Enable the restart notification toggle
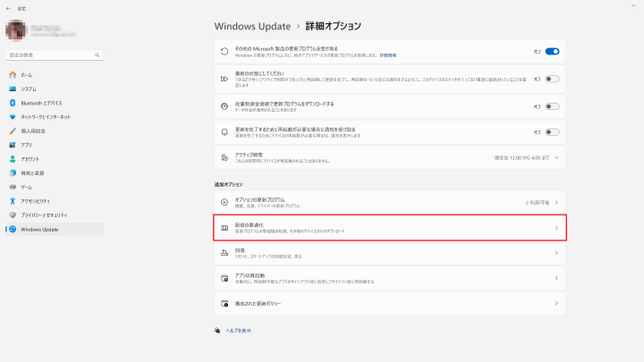This screenshot has width=644, height=362. pyautogui.click(x=552, y=132)
